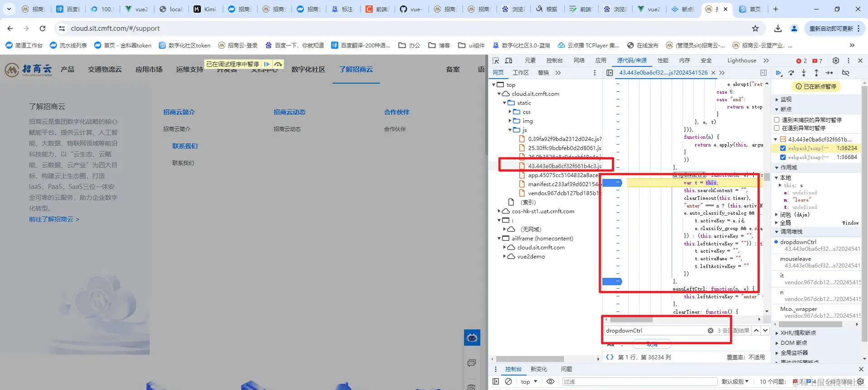Expand DOM 断点 section
Screen dimensions: 868x390
pos(777,343)
